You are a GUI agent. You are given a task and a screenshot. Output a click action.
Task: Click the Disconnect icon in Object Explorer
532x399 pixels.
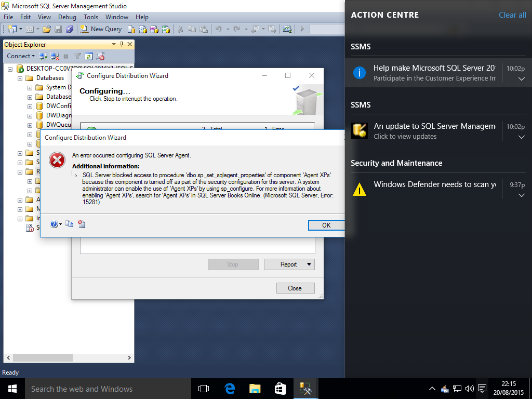tap(54, 56)
